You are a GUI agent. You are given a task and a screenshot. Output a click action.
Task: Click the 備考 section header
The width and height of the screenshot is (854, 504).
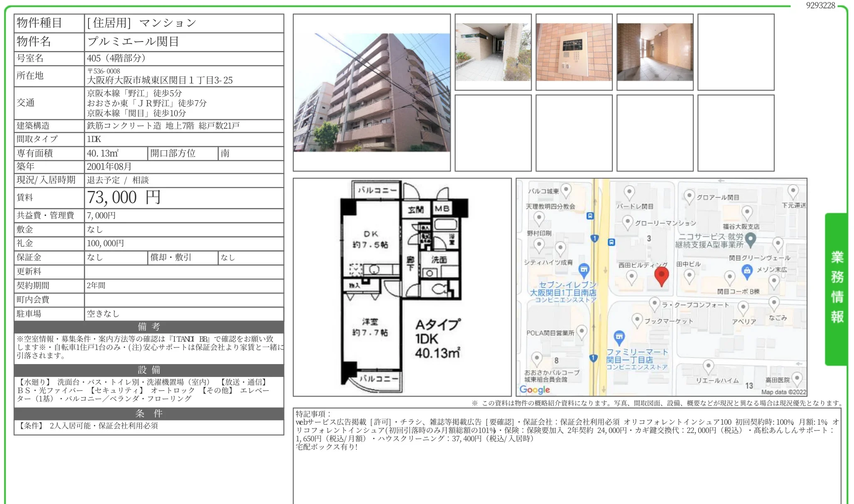click(x=149, y=327)
